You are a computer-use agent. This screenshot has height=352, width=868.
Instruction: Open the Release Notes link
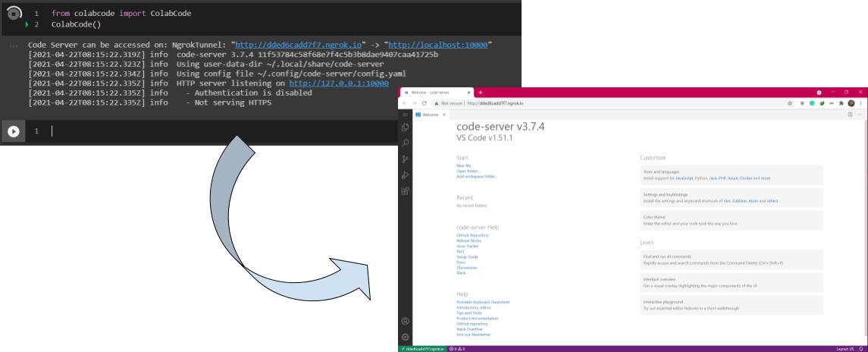coord(469,240)
